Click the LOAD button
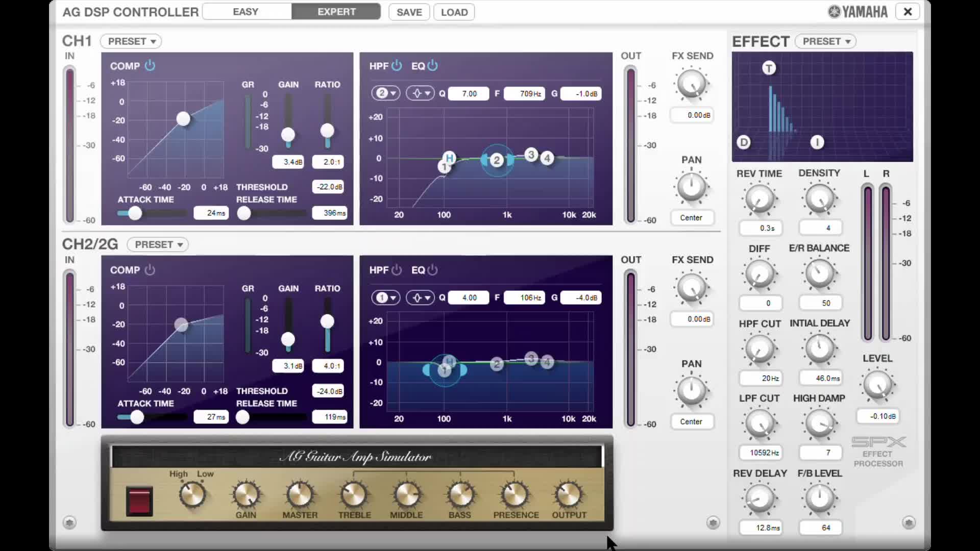 pyautogui.click(x=454, y=12)
